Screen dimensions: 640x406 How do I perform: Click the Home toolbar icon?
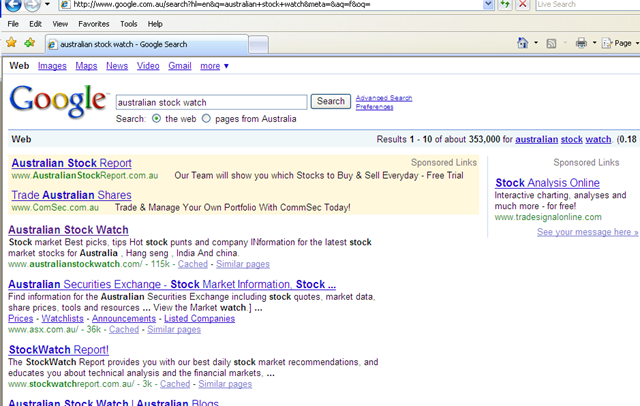[x=523, y=43]
